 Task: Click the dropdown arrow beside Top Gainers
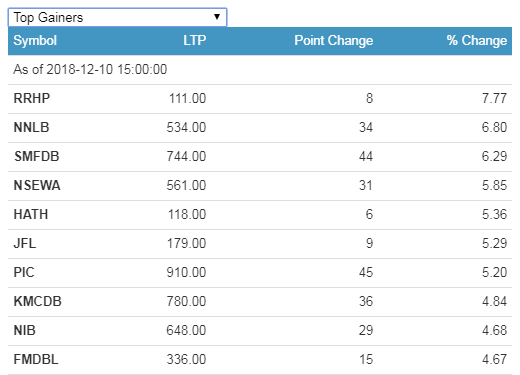tap(217, 17)
